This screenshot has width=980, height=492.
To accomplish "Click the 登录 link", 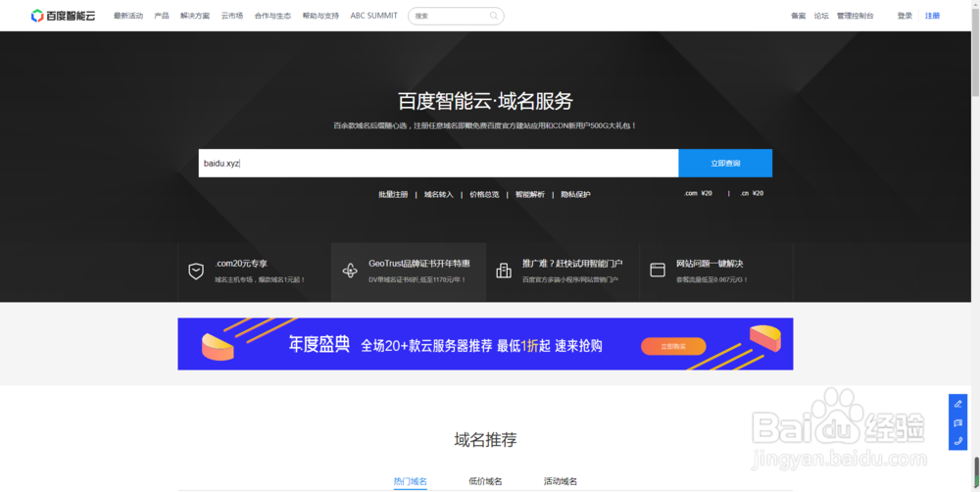I will click(x=905, y=16).
